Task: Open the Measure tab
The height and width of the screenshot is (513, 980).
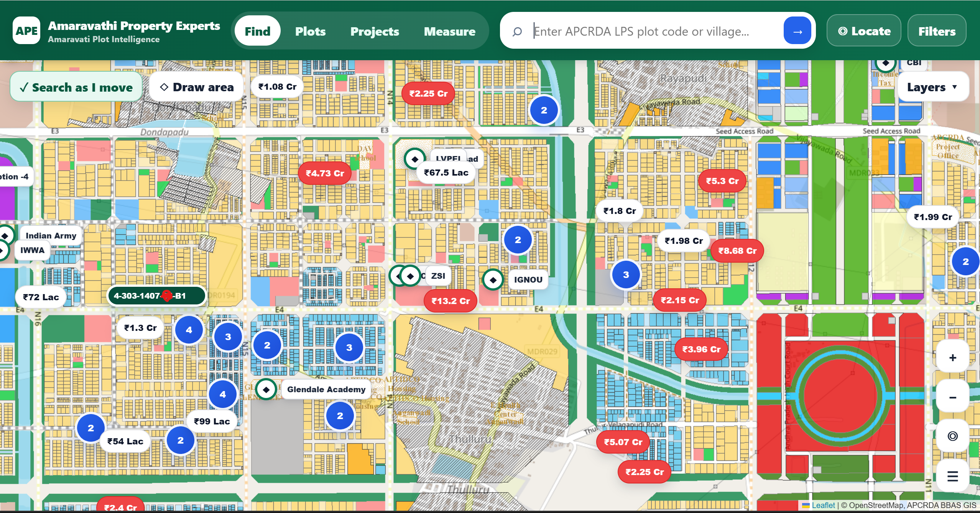Action: [x=450, y=31]
